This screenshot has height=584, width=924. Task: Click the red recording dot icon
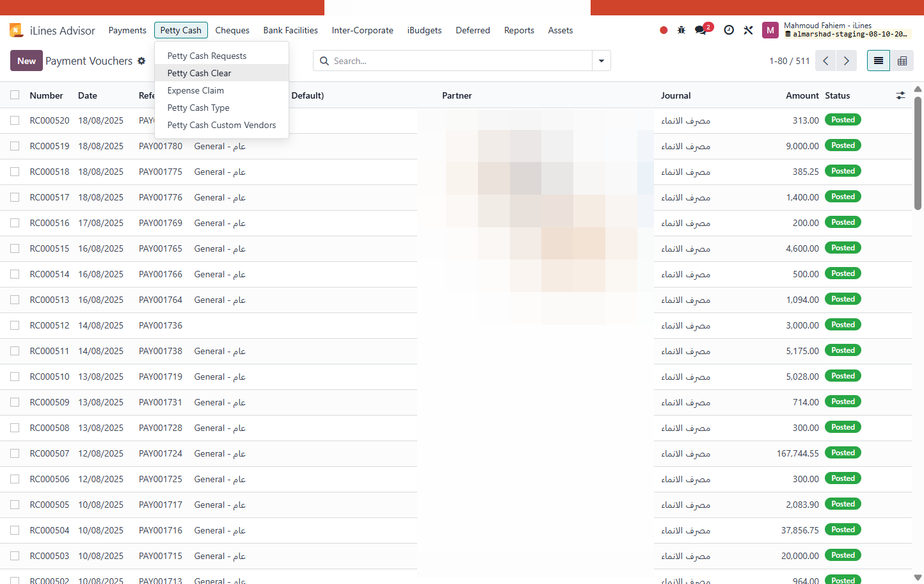click(664, 30)
